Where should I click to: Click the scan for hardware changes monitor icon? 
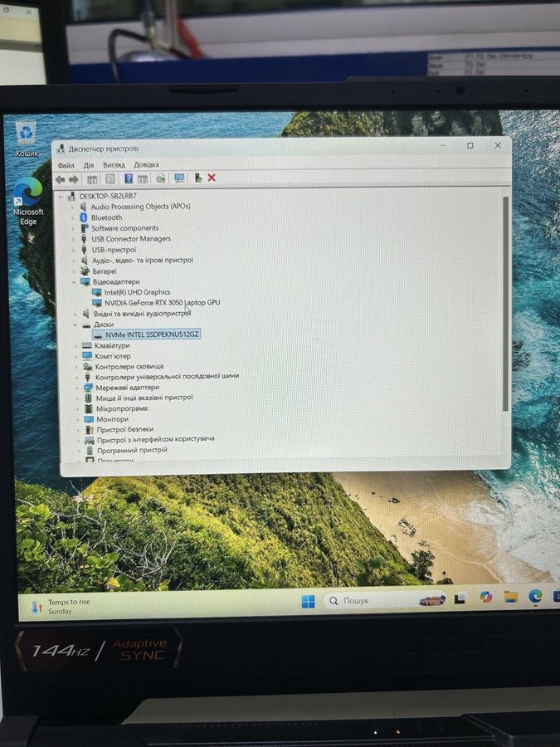[179, 178]
